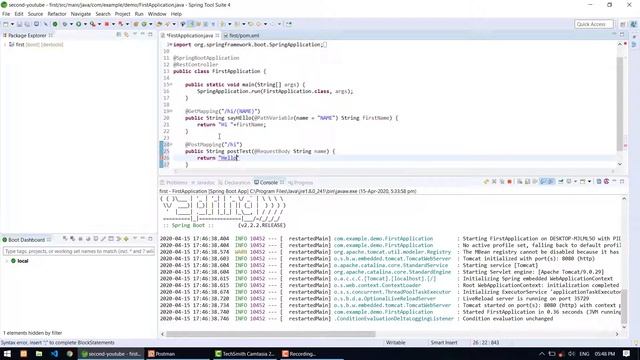640x360 pixels.
Task: Close the FirstApplication.java editor tab
Action: tap(217, 36)
